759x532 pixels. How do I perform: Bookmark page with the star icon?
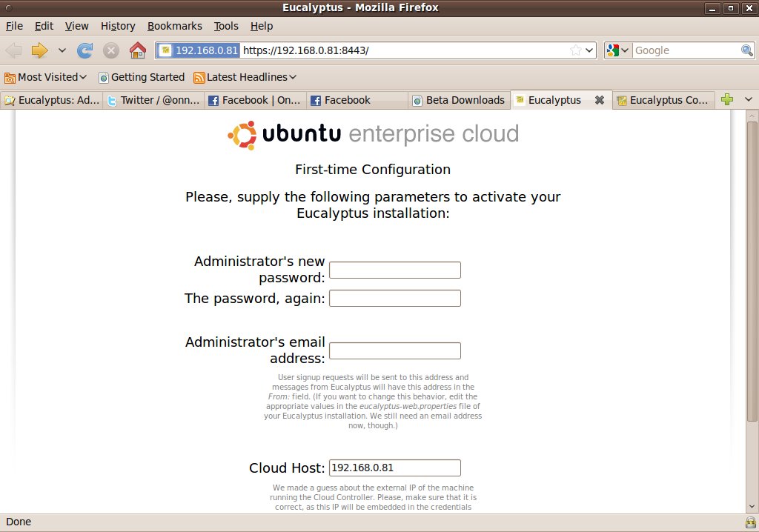pos(575,50)
